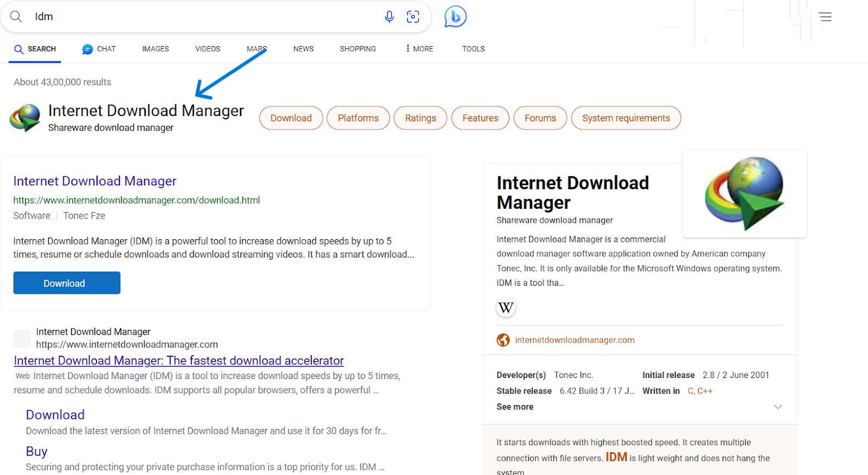Click the Forums pill chip
This screenshot has width=868, height=475.
click(x=540, y=118)
